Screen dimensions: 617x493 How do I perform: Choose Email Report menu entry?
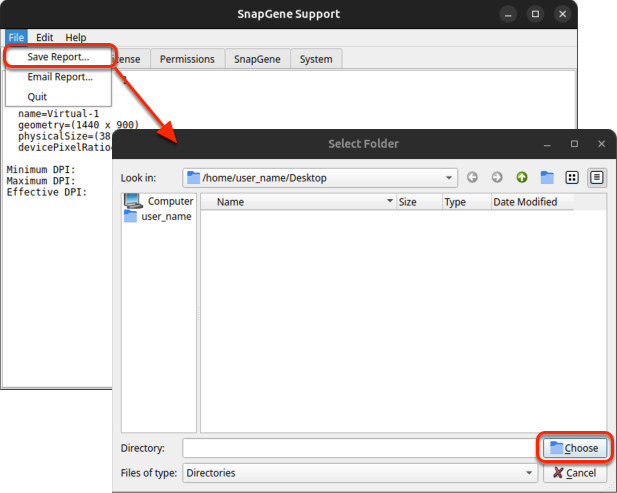(x=60, y=77)
